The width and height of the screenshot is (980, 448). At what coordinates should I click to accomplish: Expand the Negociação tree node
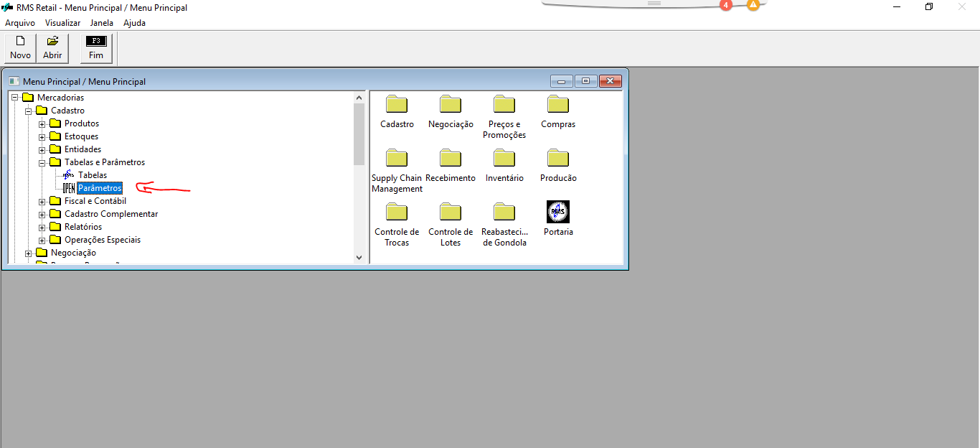pos(29,253)
